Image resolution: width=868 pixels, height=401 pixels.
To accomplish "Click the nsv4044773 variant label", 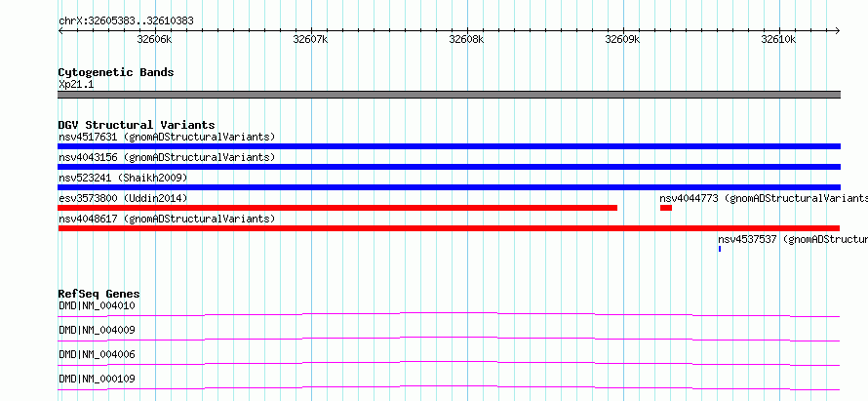I will tap(764, 198).
